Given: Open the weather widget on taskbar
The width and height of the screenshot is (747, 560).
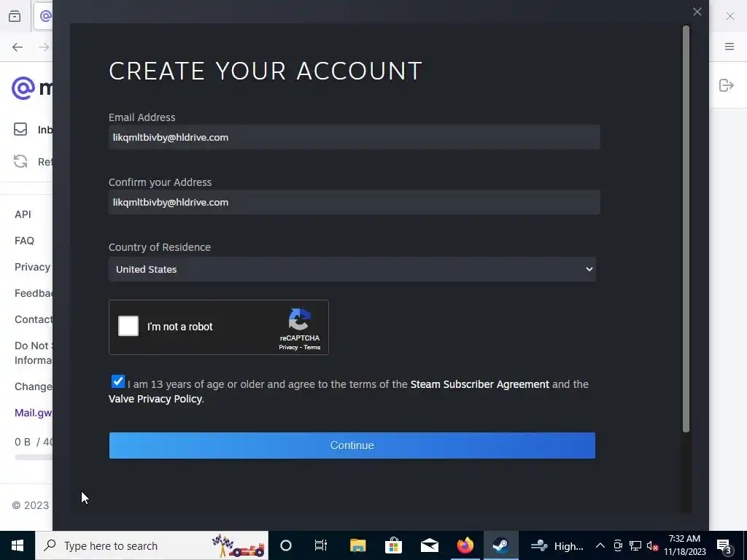Looking at the screenshot, I should click(x=557, y=545).
